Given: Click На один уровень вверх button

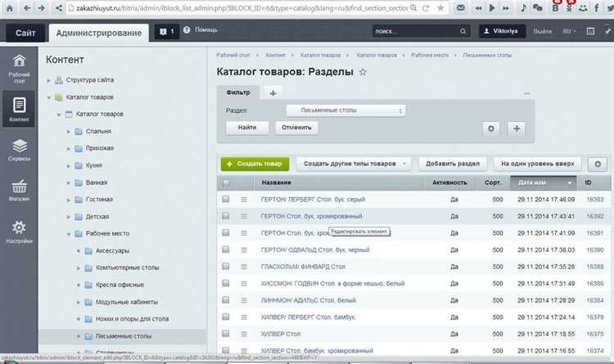Looking at the screenshot, I should click(538, 164).
